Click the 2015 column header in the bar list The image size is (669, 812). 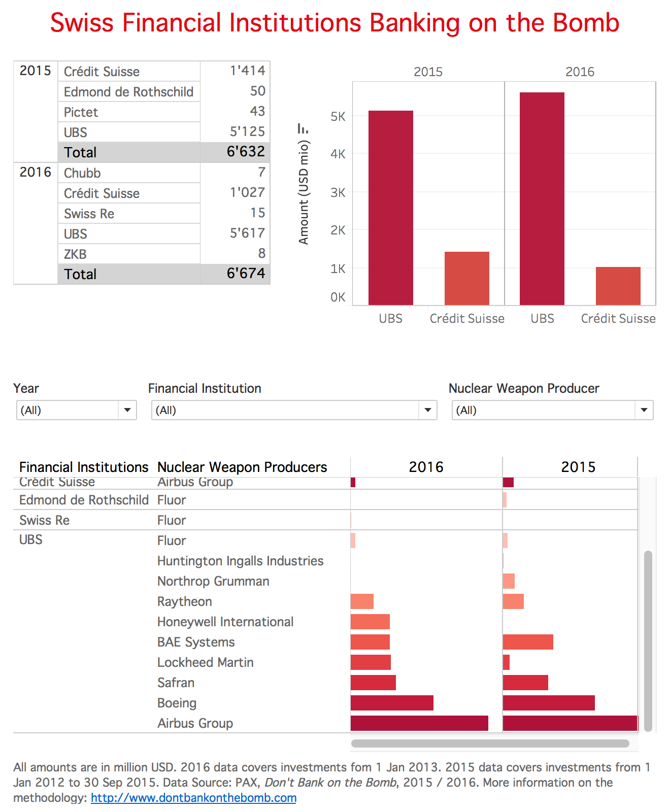click(x=578, y=467)
